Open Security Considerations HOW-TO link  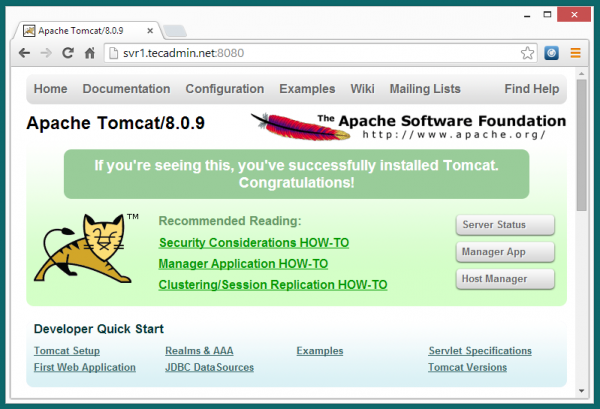(241, 243)
